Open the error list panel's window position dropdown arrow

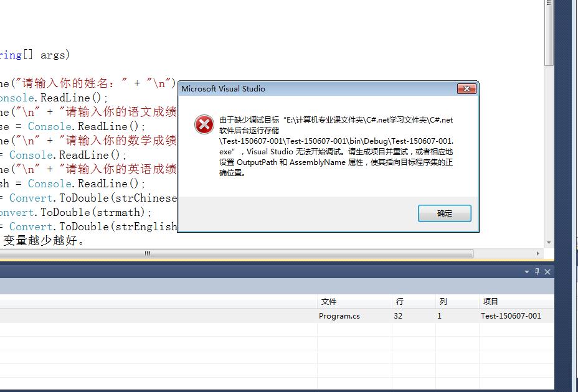pyautogui.click(x=527, y=272)
